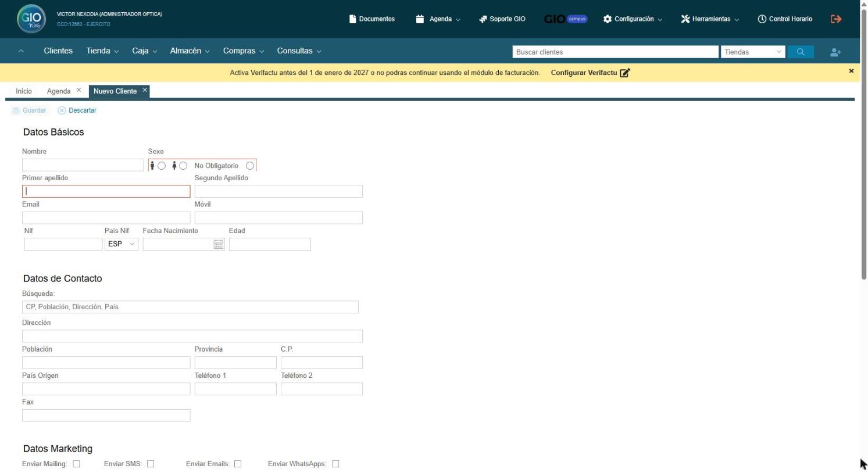Image resolution: width=868 pixels, height=472 pixels.
Task: Click the País Origen input field
Action: [106, 389]
